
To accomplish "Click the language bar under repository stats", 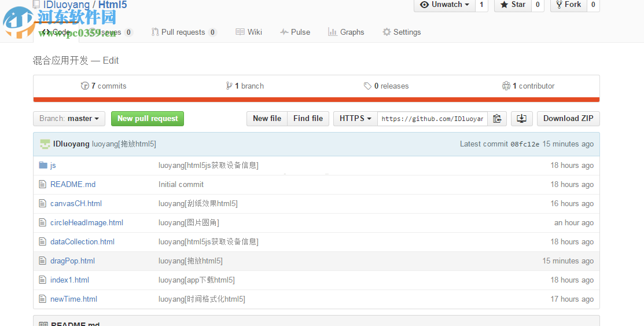I will pyautogui.click(x=317, y=100).
